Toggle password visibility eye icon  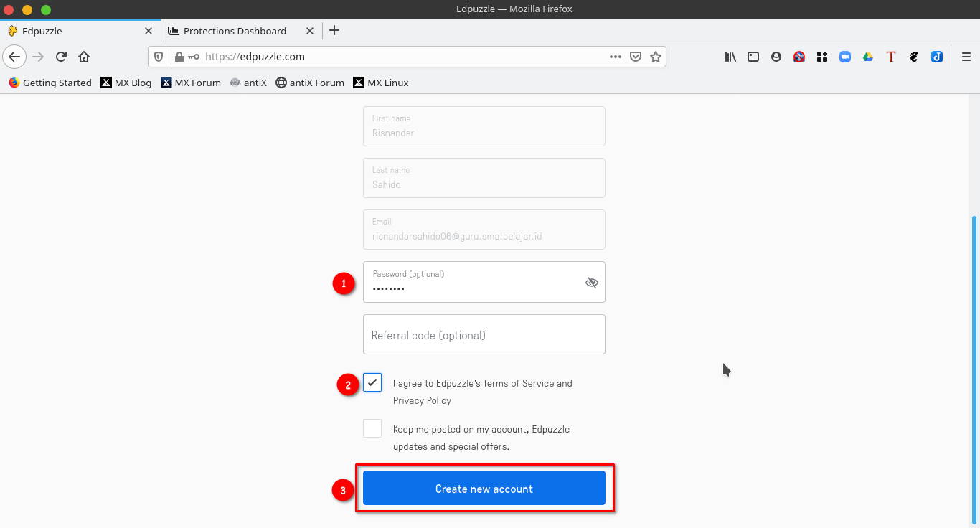592,283
